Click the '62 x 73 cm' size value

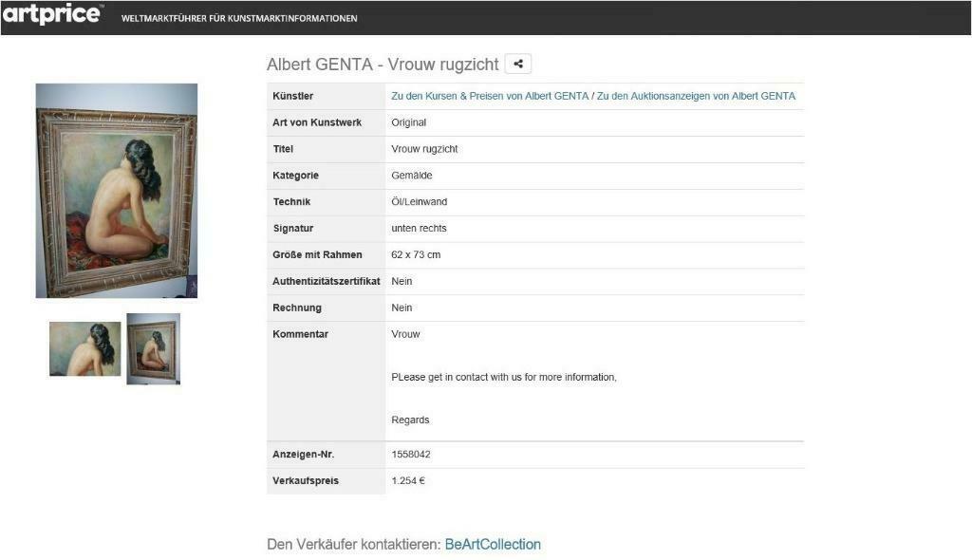[416, 255]
